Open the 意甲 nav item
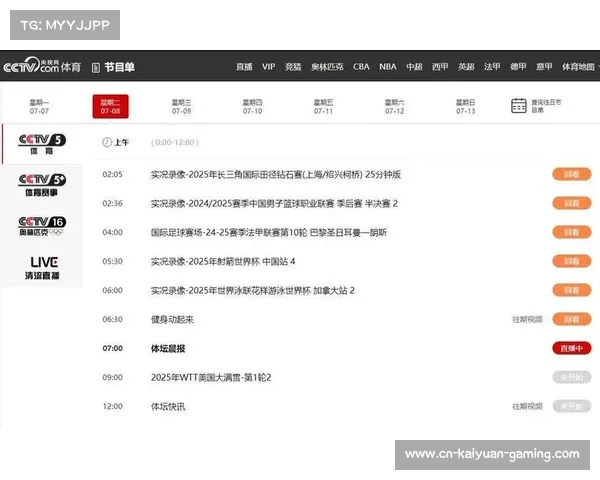600x480 pixels. point(544,67)
